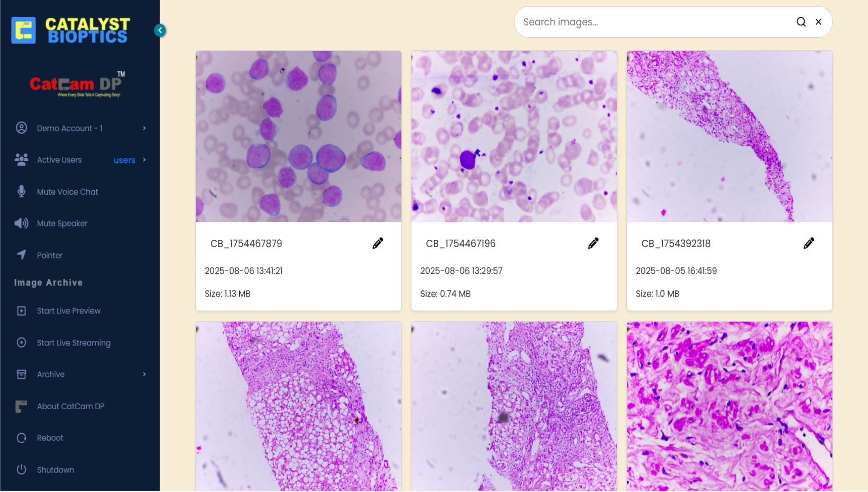868x492 pixels.
Task: Expand the Archive submenu
Action: [x=144, y=374]
